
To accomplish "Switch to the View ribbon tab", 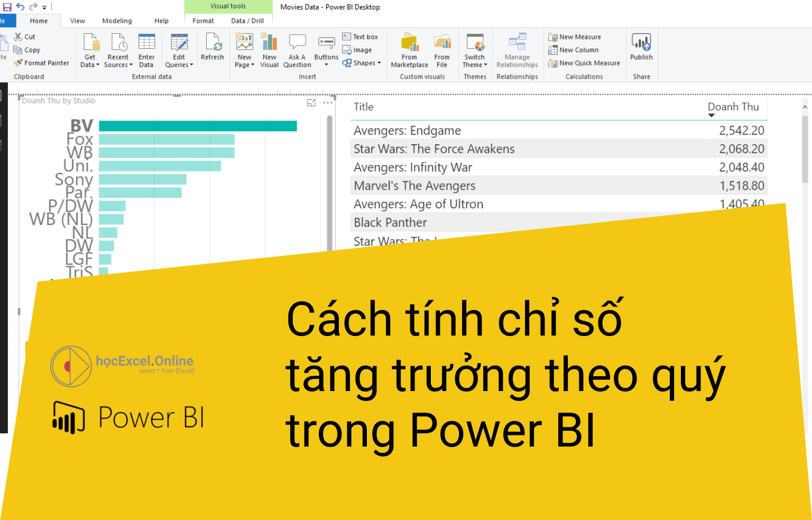I will (78, 21).
